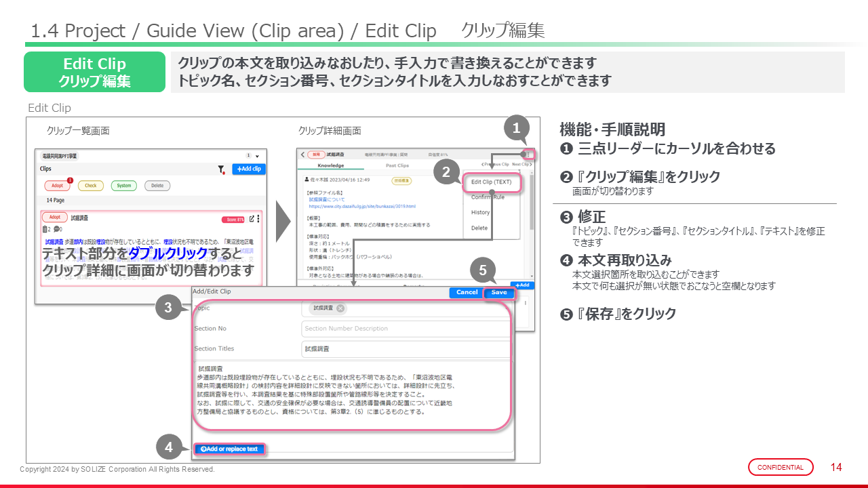The height and width of the screenshot is (488, 868).
Task: Click the comment bubble icon on clip card
Action: point(57,230)
